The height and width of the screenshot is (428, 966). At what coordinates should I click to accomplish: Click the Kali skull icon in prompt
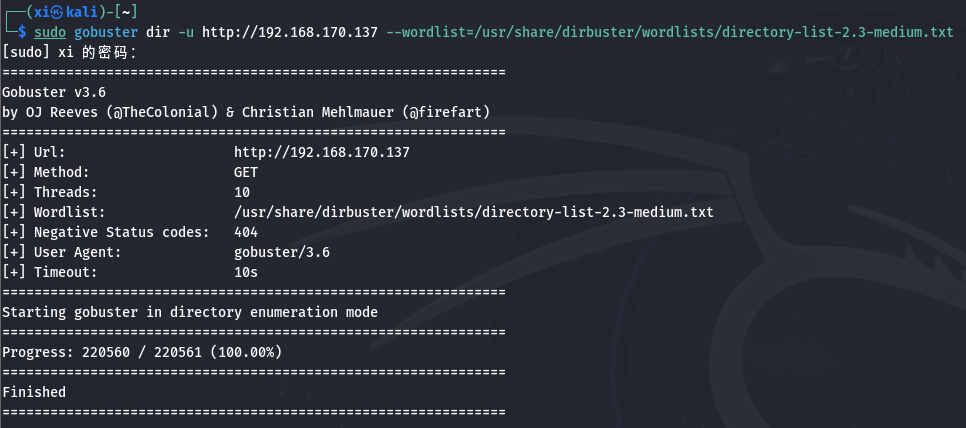57,12
